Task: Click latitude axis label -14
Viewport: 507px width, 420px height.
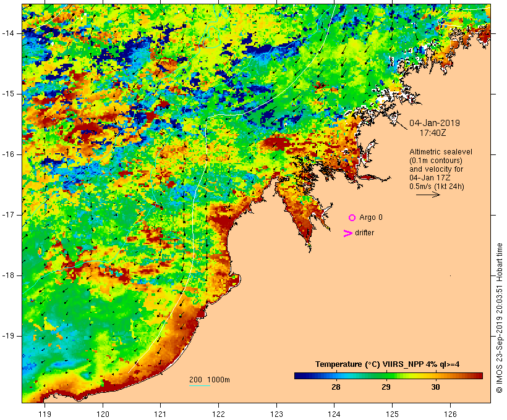Action: coord(8,33)
